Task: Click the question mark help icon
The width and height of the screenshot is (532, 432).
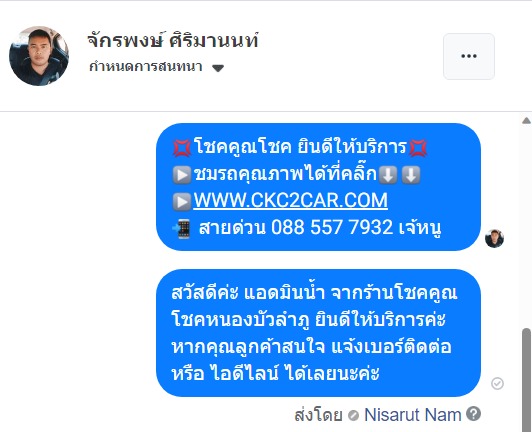Action: [x=473, y=414]
